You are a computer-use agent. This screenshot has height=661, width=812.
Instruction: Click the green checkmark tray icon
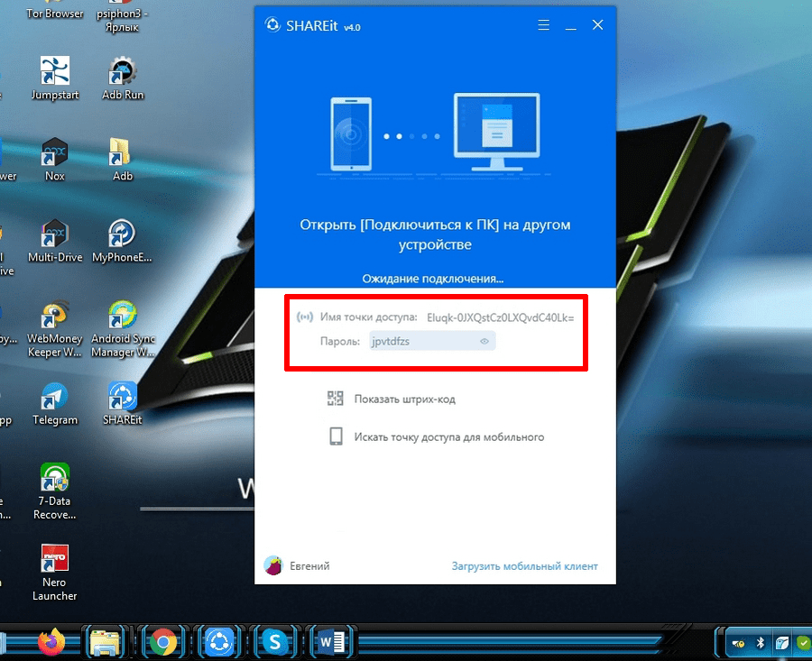804,643
